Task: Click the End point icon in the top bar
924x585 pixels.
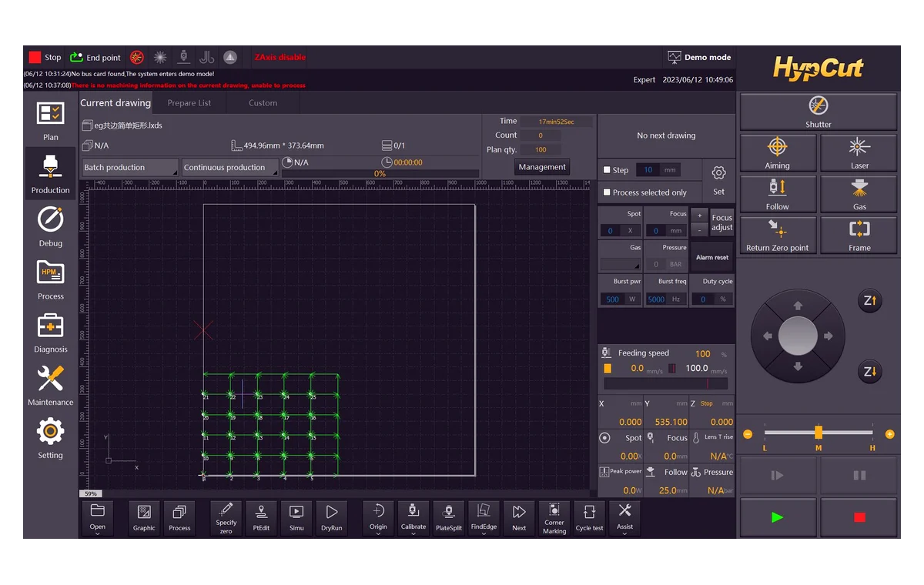Action: click(76, 57)
